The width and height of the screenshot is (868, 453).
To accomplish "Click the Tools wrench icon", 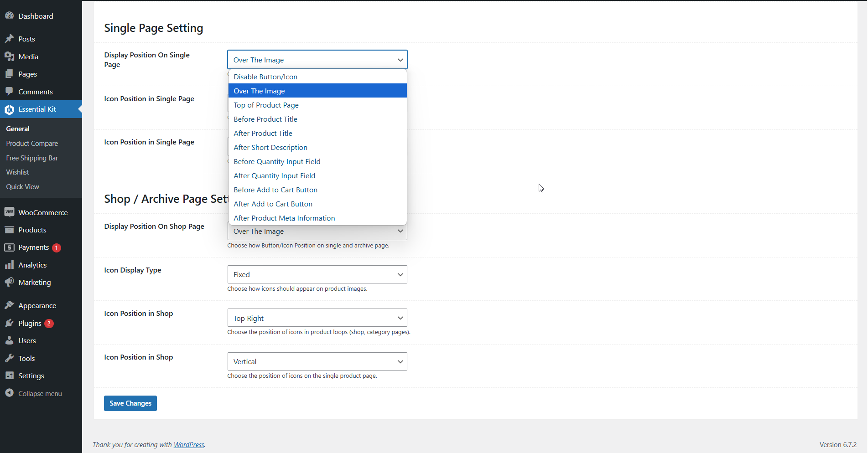I will (9, 358).
